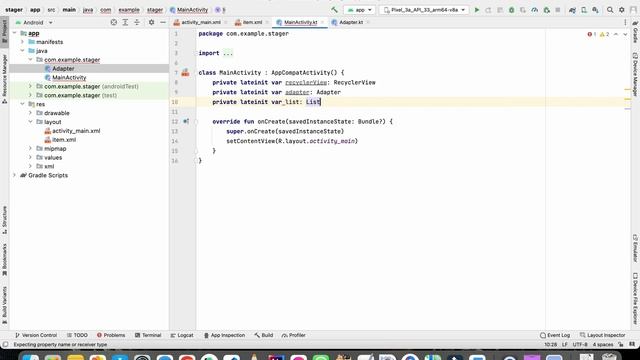Open IDE settings gear in top toolbar

622,10
